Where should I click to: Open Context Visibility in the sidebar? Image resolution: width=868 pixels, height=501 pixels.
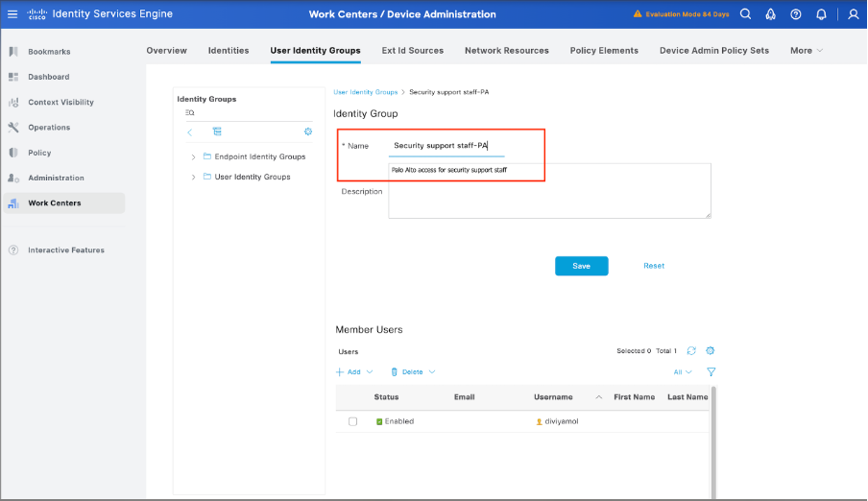60,103
